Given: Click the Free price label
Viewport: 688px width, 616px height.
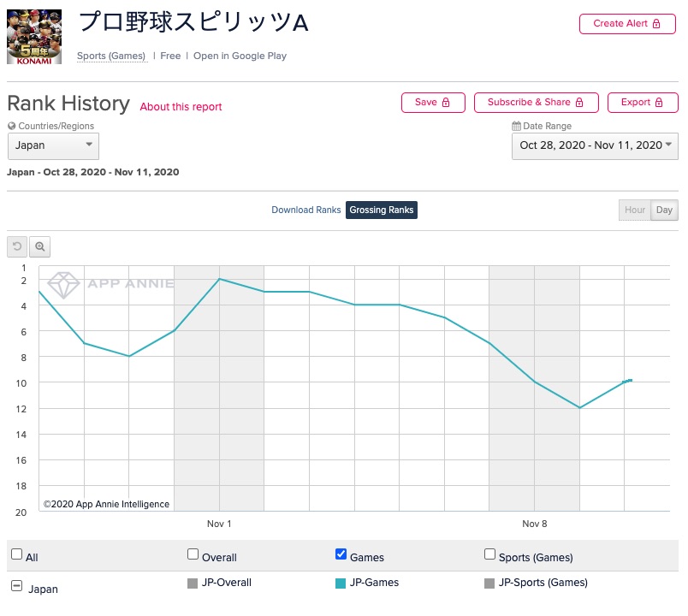Looking at the screenshot, I should coord(170,56).
